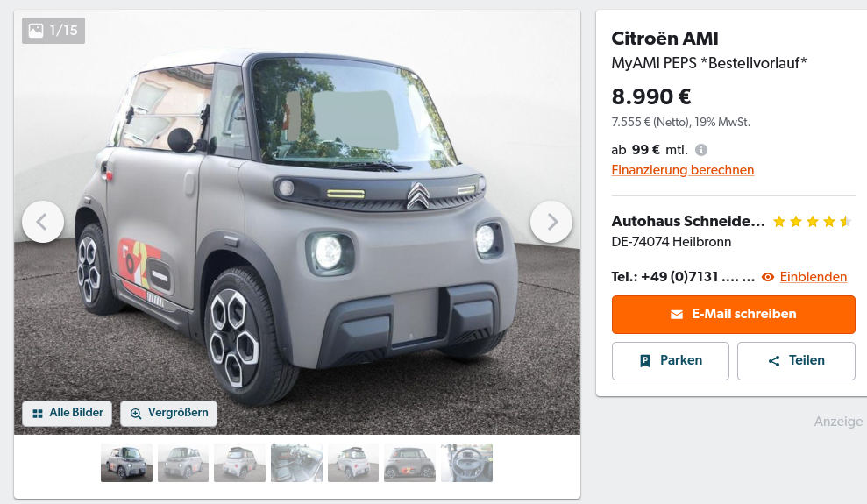Write an email to the dealer
Screen dimensions: 867x504
pyautogui.click(x=733, y=315)
